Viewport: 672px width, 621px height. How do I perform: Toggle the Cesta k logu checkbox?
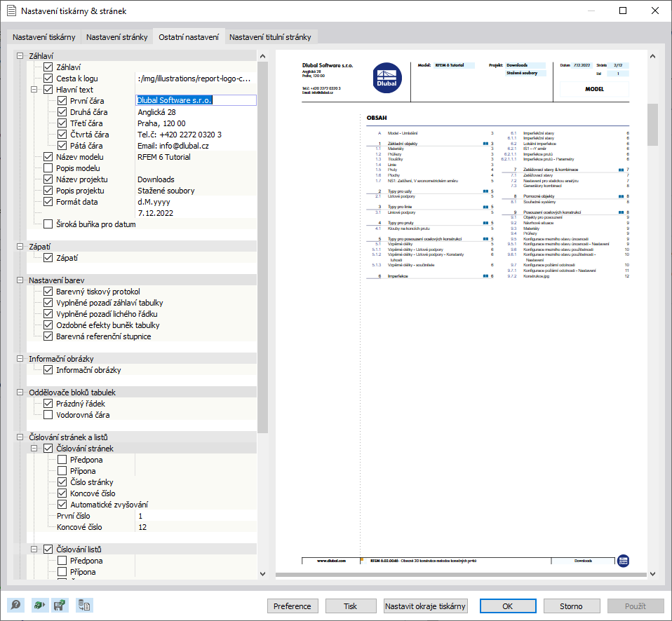click(48, 79)
